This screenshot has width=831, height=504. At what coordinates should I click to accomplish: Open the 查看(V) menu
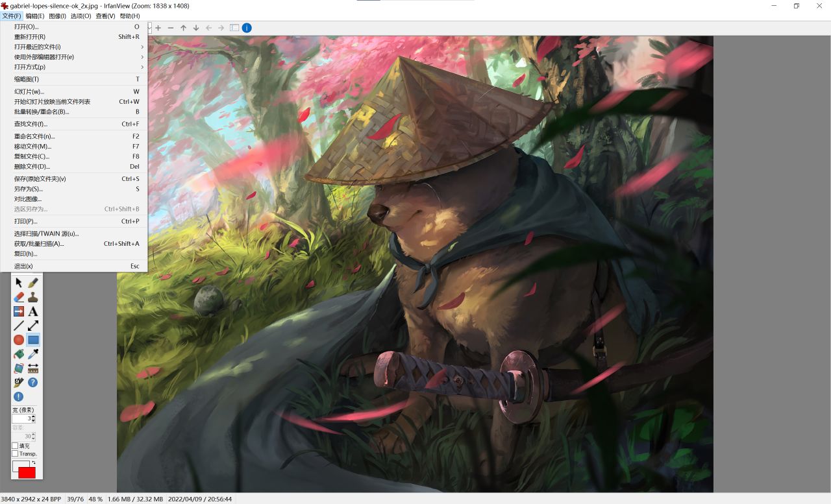coord(105,16)
